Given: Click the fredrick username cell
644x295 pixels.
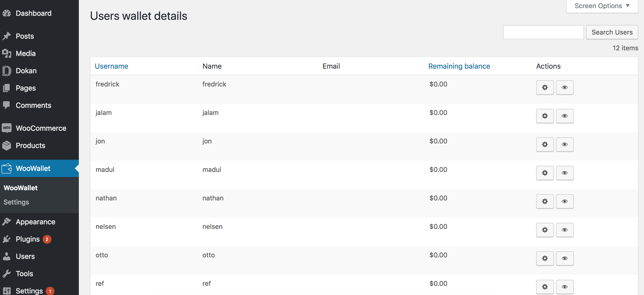Looking at the screenshot, I should tap(107, 84).
